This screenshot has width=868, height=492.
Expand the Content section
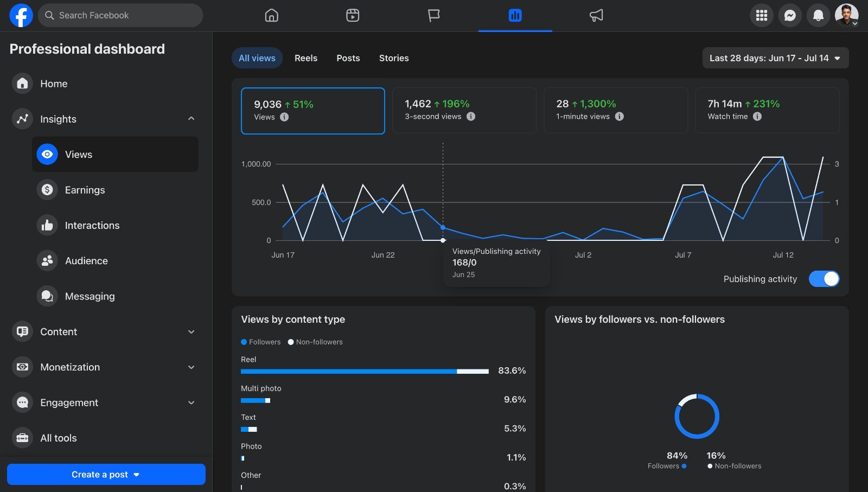(x=191, y=331)
